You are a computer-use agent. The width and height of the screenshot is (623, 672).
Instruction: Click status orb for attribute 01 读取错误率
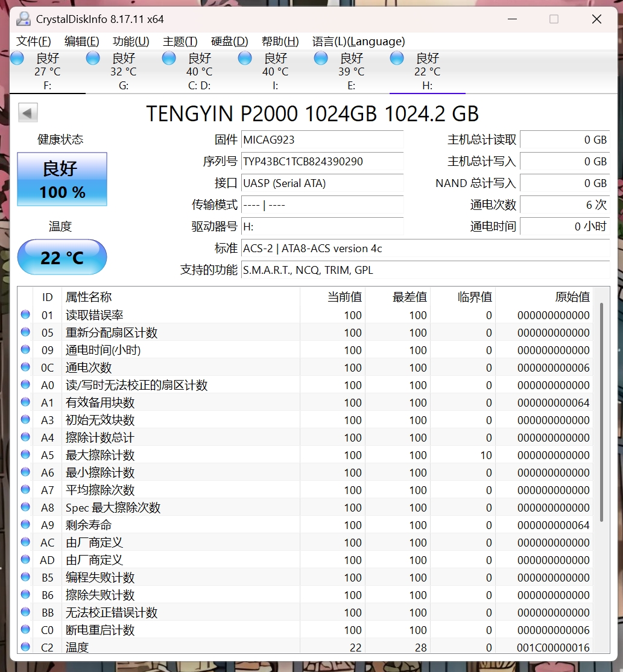pos(25,314)
